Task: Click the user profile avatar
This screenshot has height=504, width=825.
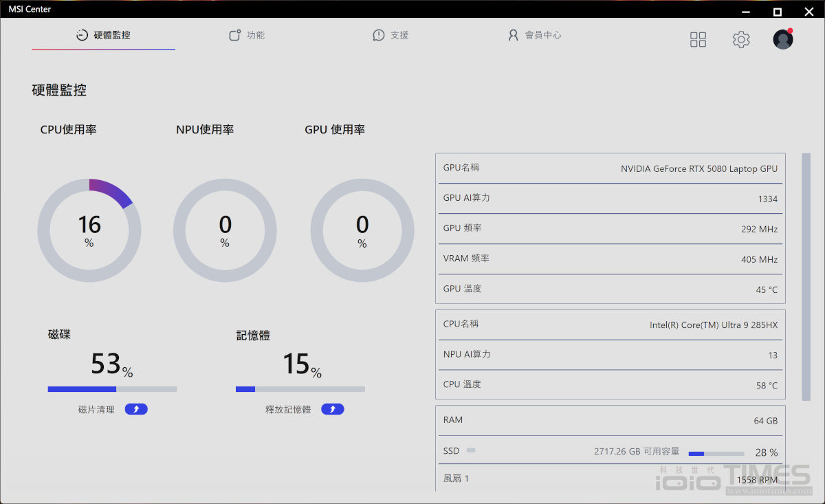Action: [783, 39]
